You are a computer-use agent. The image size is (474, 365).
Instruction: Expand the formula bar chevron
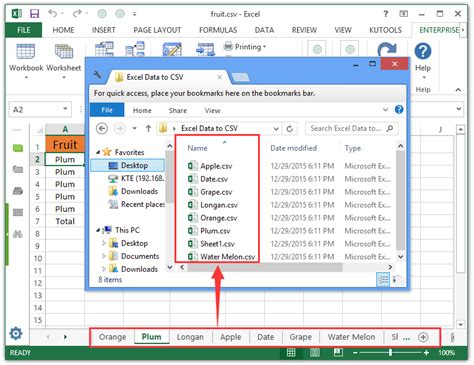pos(459,109)
